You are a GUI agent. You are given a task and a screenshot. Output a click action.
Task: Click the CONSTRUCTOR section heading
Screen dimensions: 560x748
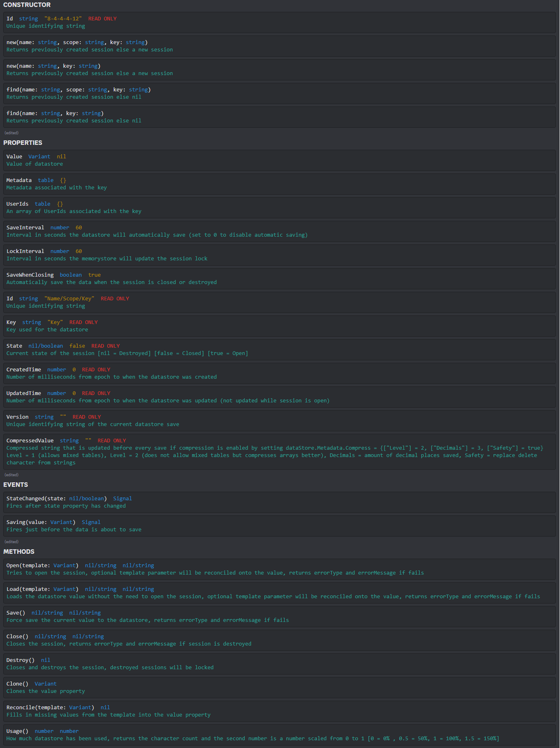27,5
